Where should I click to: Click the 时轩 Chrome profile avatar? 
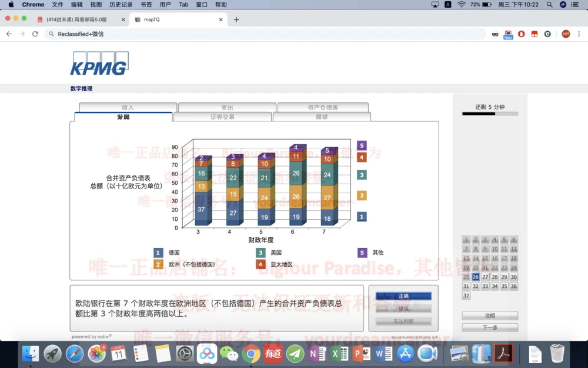tap(566, 34)
